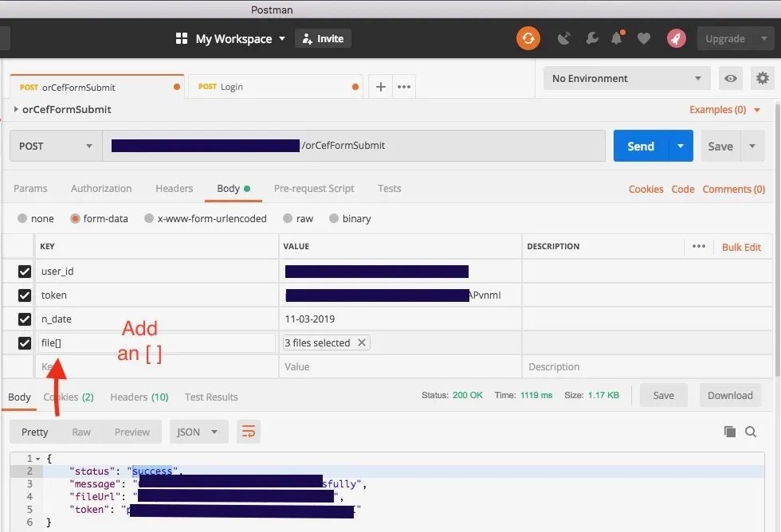This screenshot has height=532, width=781.
Task: Switch response view to Raw
Action: point(81,432)
